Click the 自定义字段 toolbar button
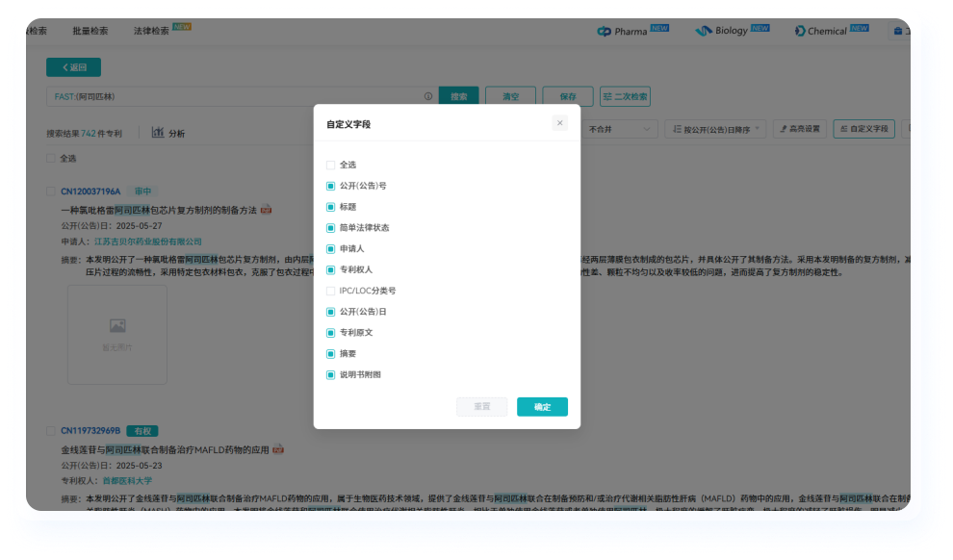953x560 pixels. 863,129
